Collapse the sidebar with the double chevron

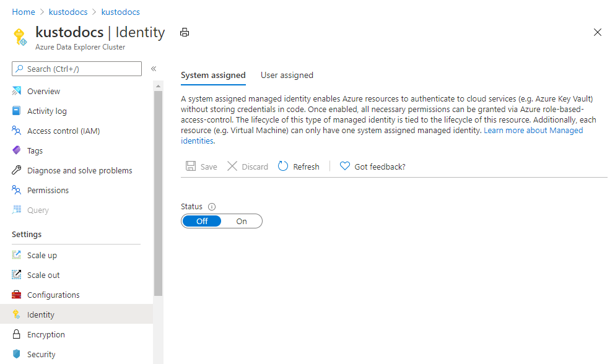pyautogui.click(x=154, y=69)
